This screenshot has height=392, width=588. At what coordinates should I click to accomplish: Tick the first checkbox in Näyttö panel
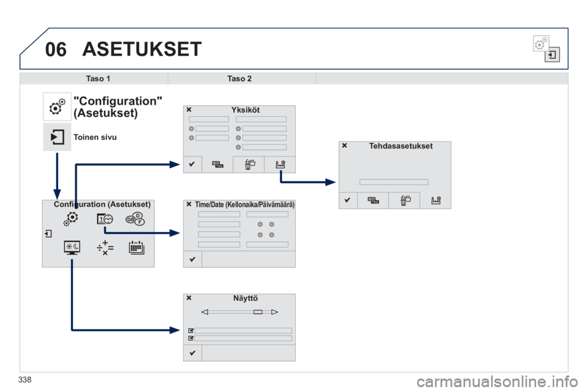[x=190, y=331]
